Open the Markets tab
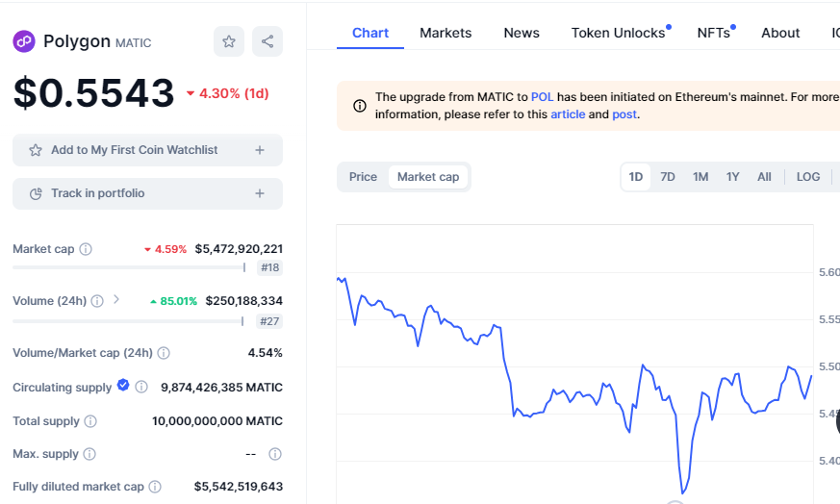Screen dimensions: 840x504 tap(445, 33)
